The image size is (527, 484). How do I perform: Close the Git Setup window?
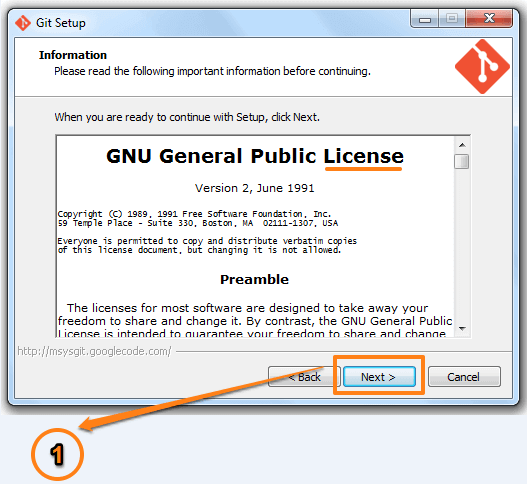pos(489,18)
